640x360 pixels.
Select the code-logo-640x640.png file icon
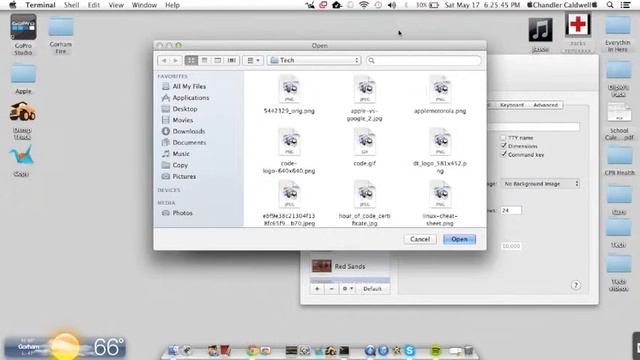coord(289,141)
